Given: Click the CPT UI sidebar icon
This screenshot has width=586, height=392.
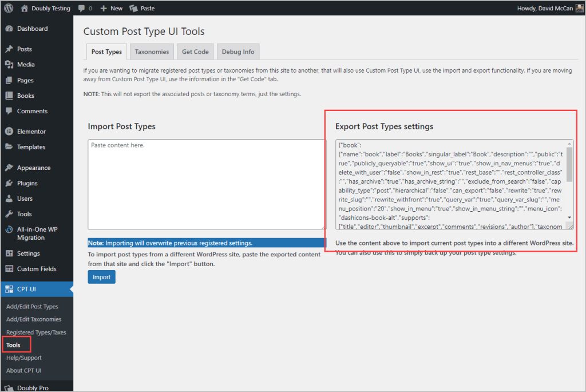Looking at the screenshot, I should click(9, 290).
